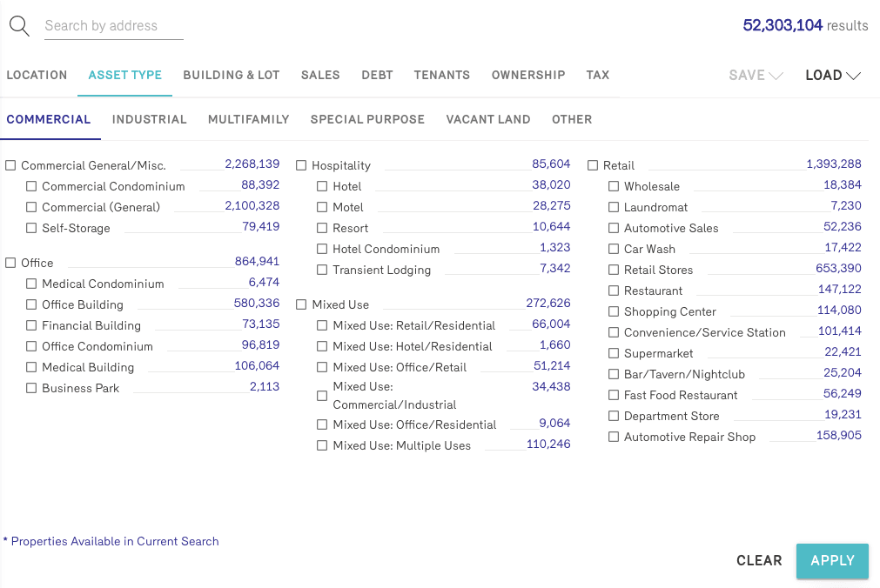Type in the Search by address field

113,26
